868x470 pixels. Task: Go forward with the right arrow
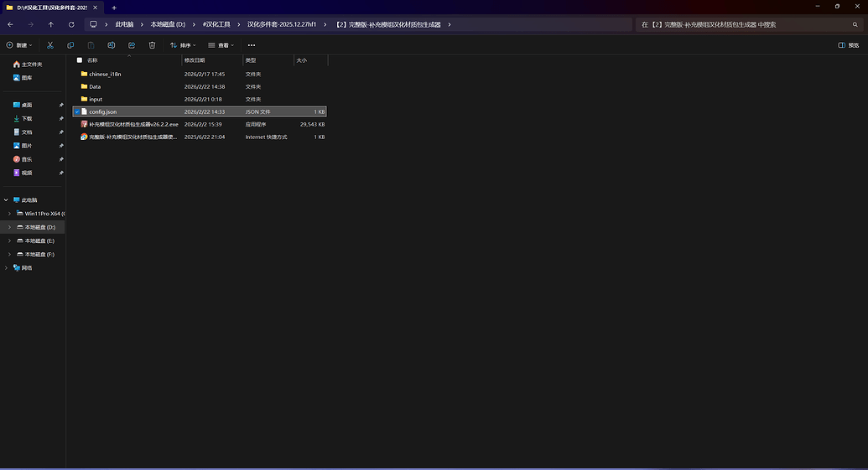(x=30, y=24)
